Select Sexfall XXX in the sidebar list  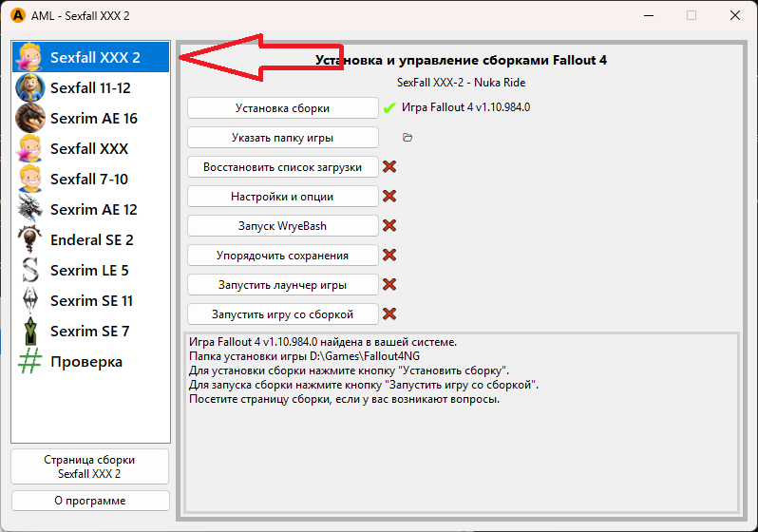tap(89, 148)
